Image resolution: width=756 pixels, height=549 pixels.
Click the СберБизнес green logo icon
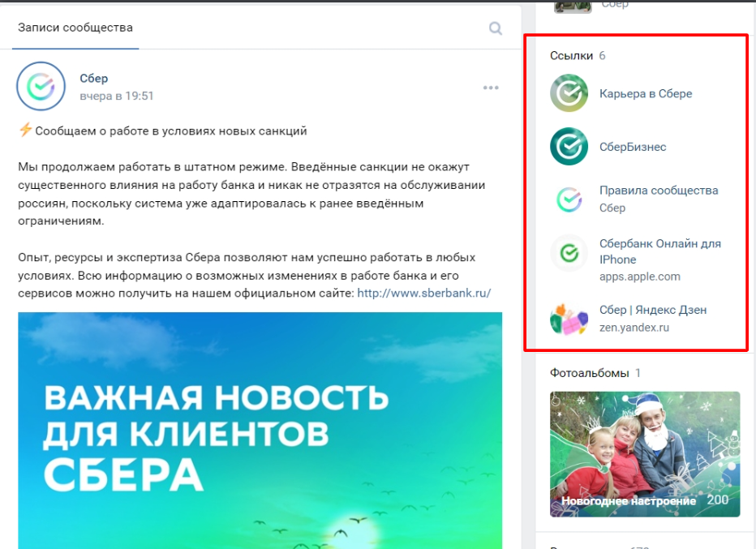(569, 147)
